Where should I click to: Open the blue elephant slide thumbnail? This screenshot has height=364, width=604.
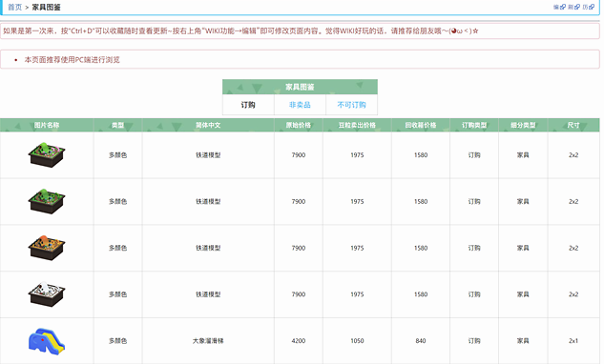point(47,341)
